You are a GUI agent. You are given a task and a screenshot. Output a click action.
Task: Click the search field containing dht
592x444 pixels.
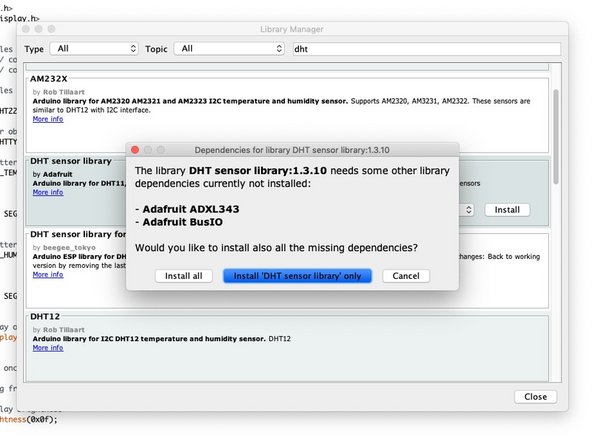(427, 49)
